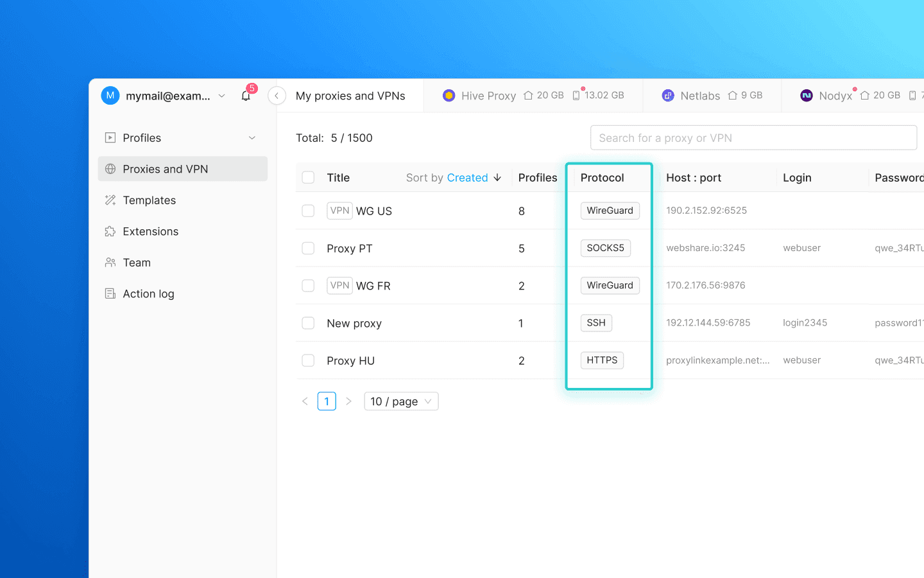
Task: Click the Hive Proxy logo icon
Action: coord(449,96)
